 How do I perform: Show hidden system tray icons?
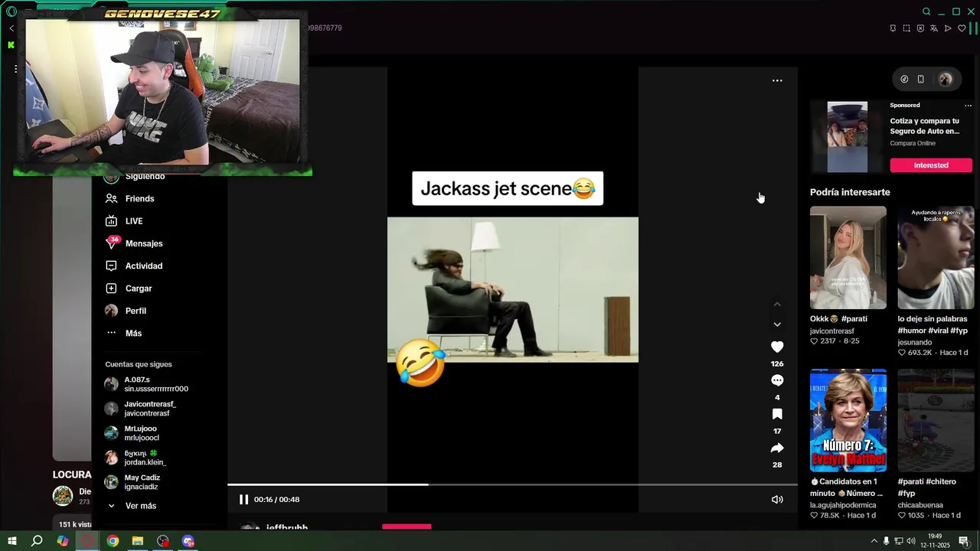[x=874, y=541]
